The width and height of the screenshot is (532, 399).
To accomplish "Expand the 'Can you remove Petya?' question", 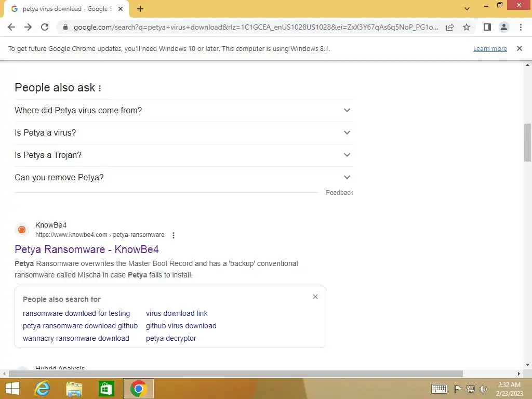I will point(184,178).
